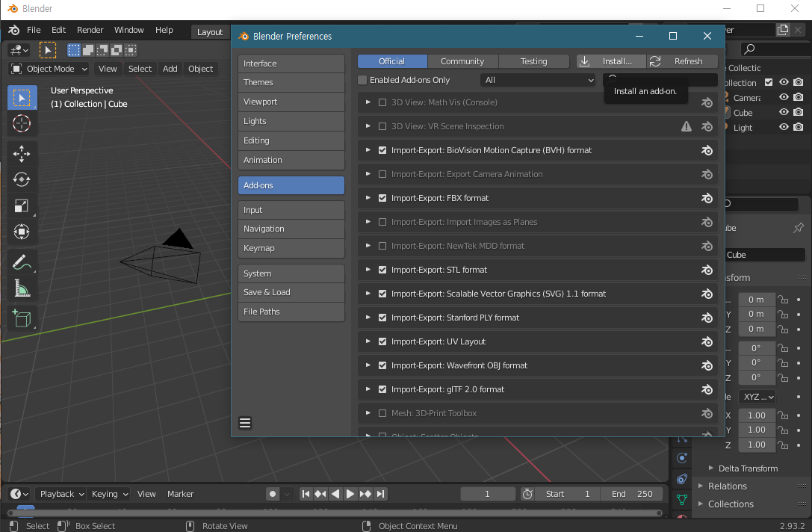Viewport: 812px width, 532px height.
Task: Click the End frame field showing 250
Action: (x=632, y=494)
